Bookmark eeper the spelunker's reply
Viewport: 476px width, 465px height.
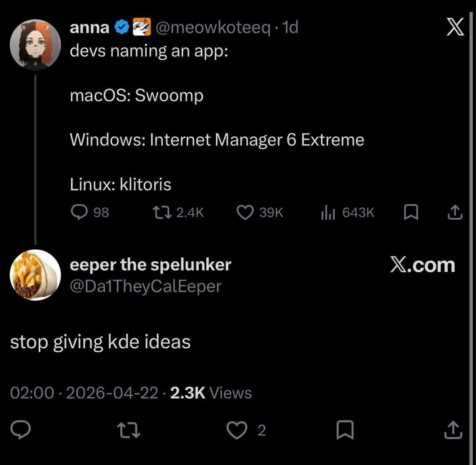coord(345,430)
